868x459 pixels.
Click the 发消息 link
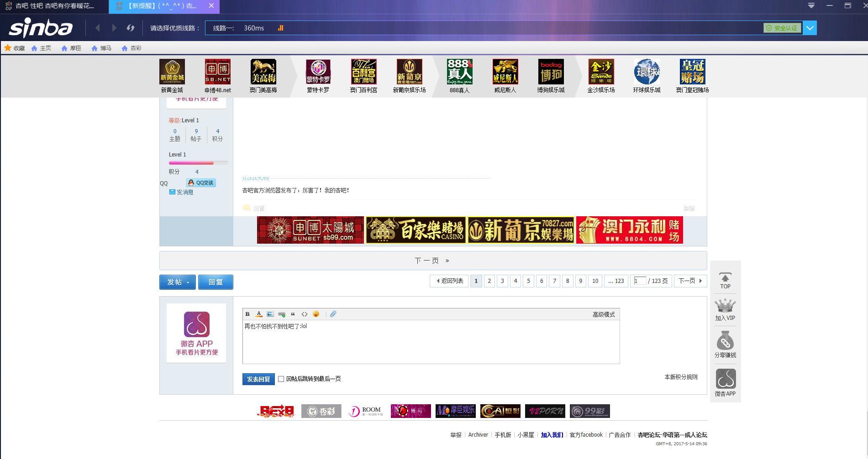tap(181, 192)
